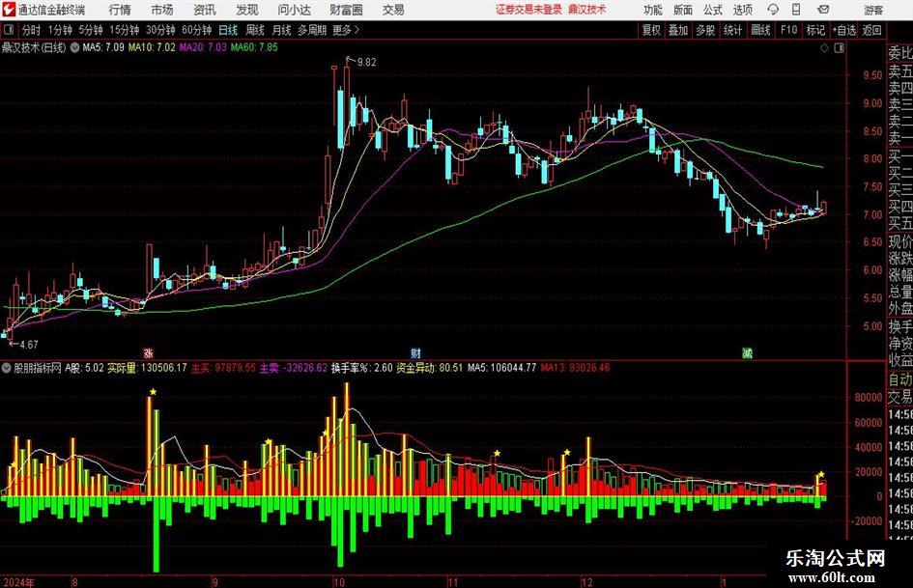Viewport: 913px width, 588px height.
Task: Click the 减 marker below the chart
Action: [x=747, y=352]
